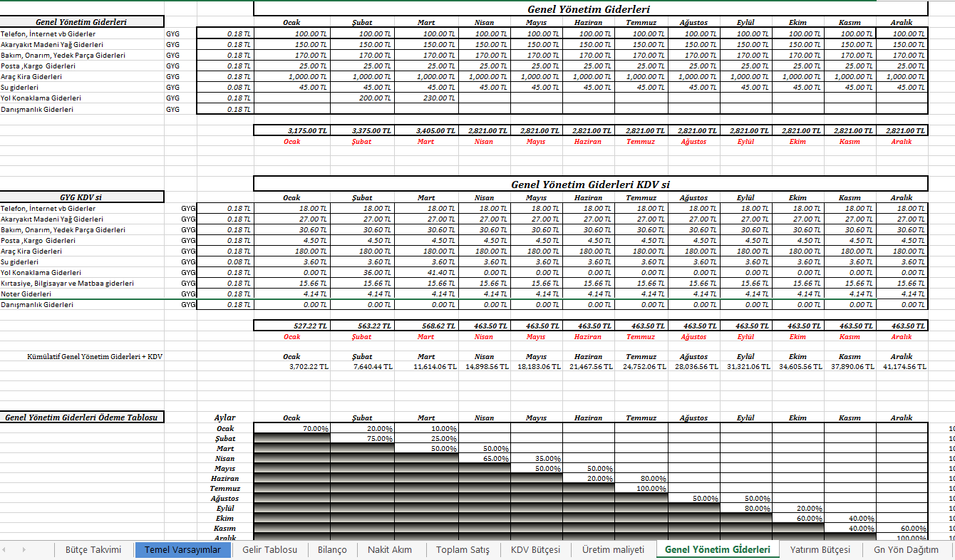Select the 41.40 TL KDV cell
955x560 pixels.
click(x=426, y=273)
